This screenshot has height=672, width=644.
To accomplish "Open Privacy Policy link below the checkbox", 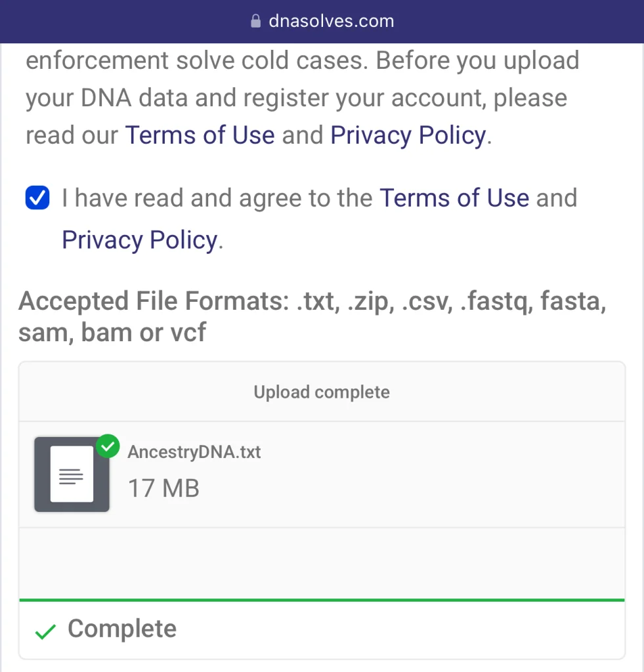I will [139, 240].
